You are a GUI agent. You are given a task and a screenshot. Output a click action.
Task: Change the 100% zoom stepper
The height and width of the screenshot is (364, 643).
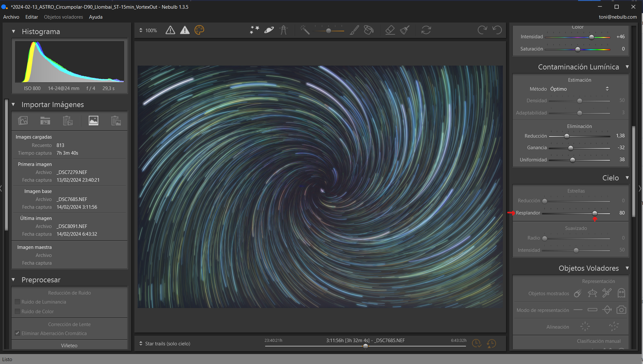[x=141, y=30]
